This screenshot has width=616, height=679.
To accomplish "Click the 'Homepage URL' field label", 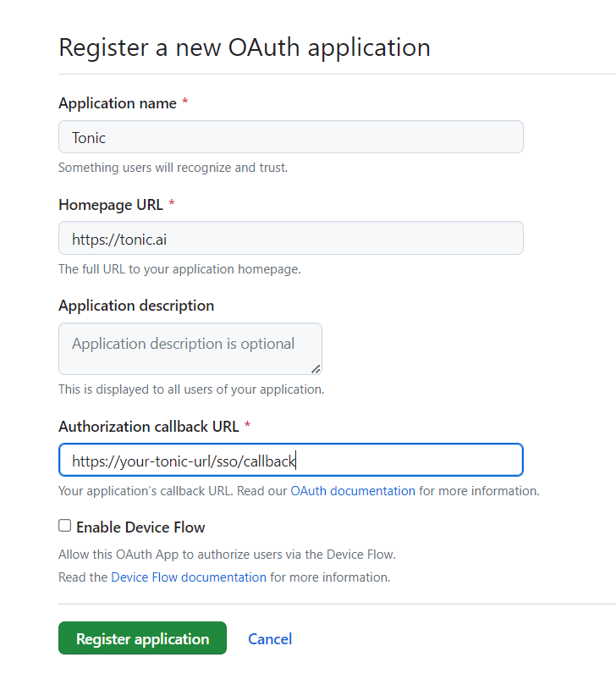I will coord(111,204).
